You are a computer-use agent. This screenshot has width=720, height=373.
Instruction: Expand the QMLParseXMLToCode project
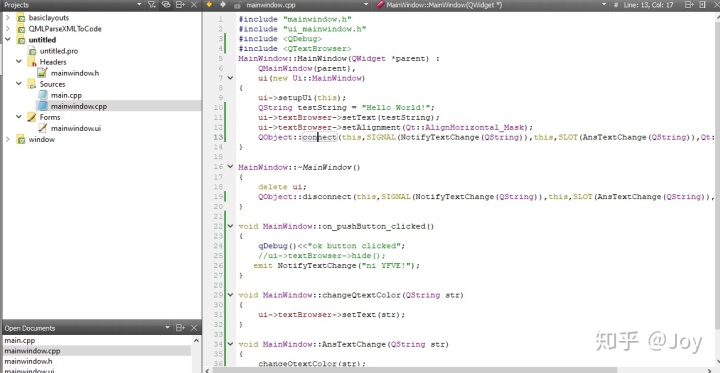click(7, 28)
